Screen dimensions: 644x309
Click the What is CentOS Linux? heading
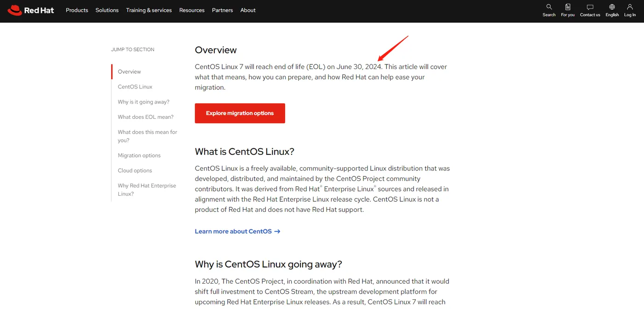pyautogui.click(x=244, y=152)
